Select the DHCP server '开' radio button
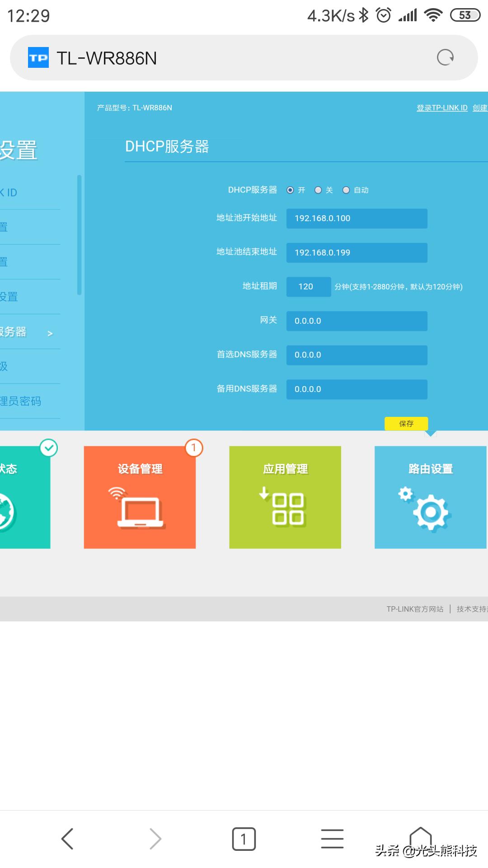This screenshot has height=868, width=488. pyautogui.click(x=290, y=190)
